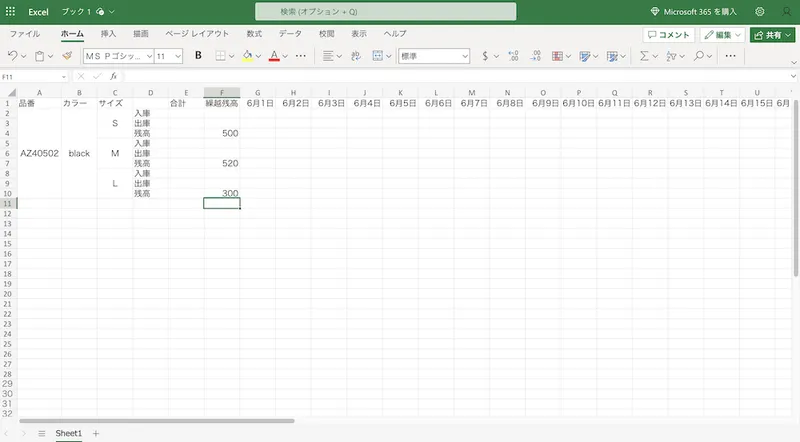The width and height of the screenshot is (800, 442).
Task: Apply red font color
Action: click(274, 56)
